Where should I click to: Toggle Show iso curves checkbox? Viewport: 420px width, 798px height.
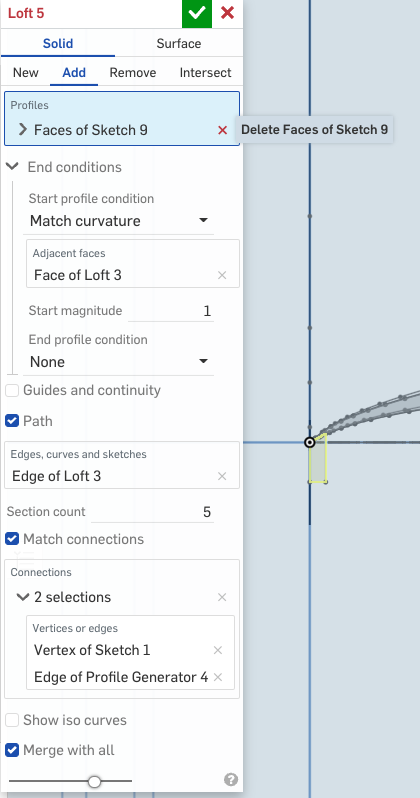click(x=12, y=721)
